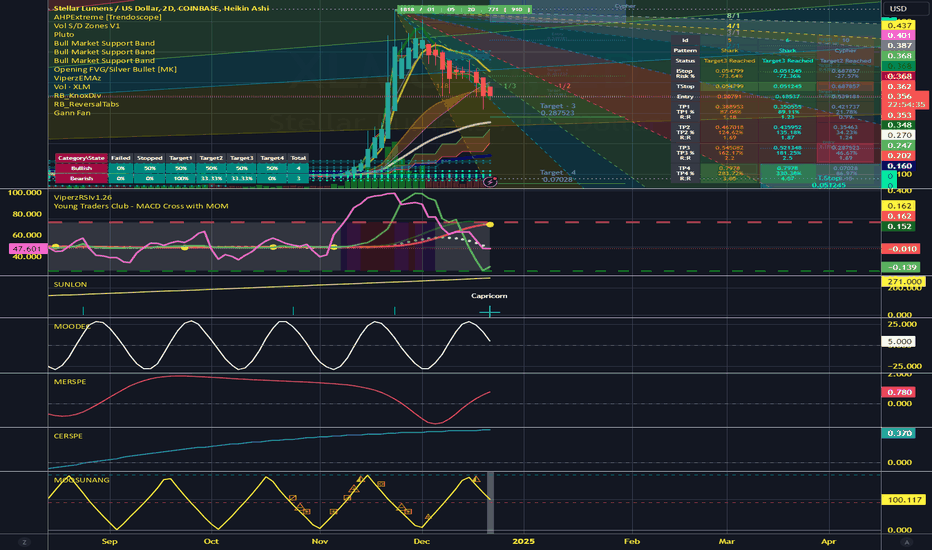Select the Gann Fan drawing label
932x550 pixels.
tap(71, 113)
